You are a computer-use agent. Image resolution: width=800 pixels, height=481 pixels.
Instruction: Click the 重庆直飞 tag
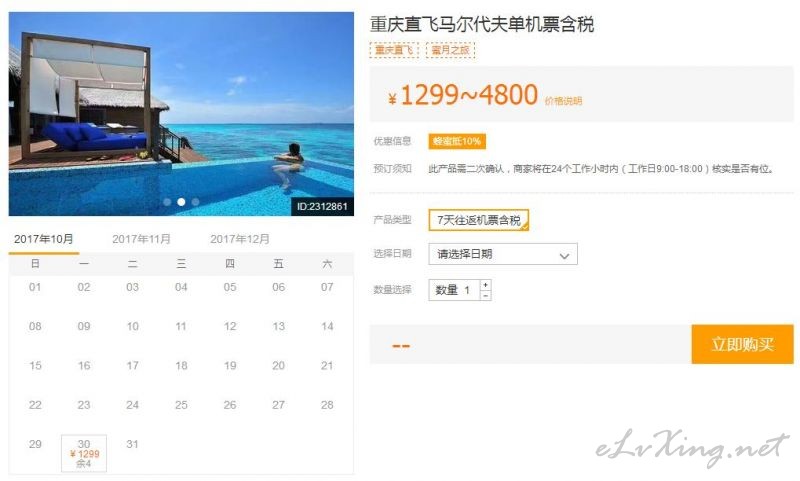click(394, 50)
